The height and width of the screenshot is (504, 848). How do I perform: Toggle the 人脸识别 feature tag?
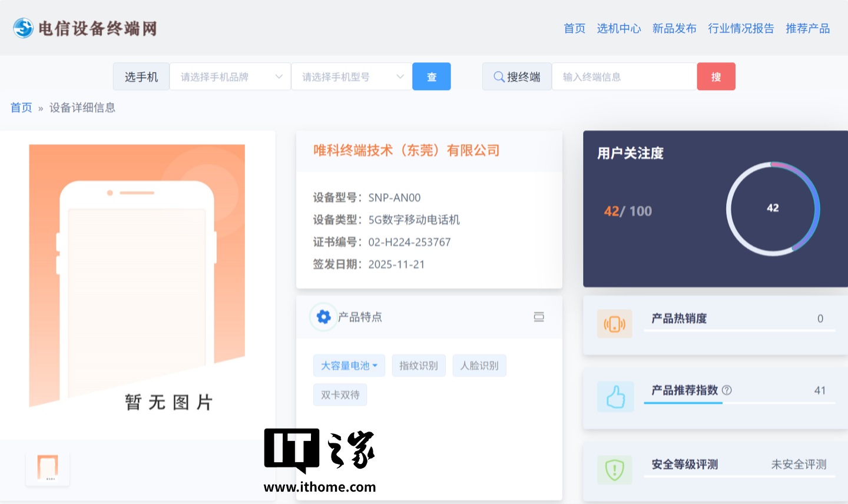pyautogui.click(x=479, y=365)
